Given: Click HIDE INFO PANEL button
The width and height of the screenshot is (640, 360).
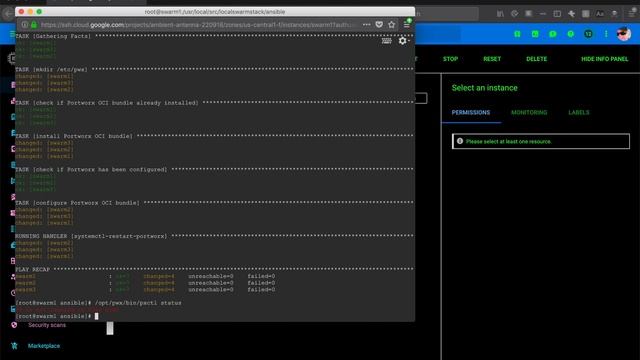Looking at the screenshot, I should [604, 59].
